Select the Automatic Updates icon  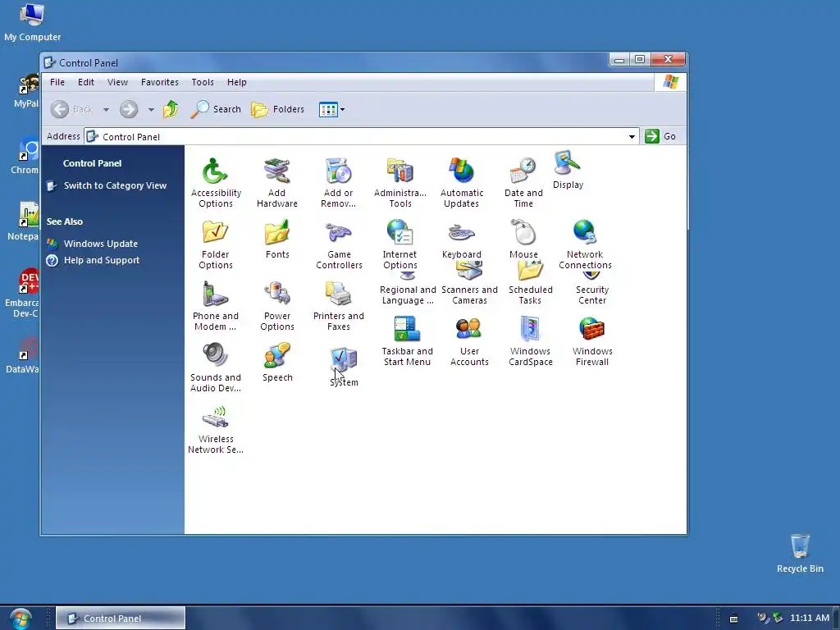point(461,183)
